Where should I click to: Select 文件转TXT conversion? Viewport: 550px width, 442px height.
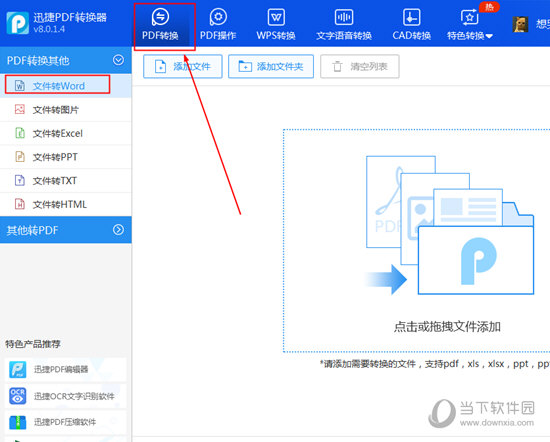pos(66,181)
